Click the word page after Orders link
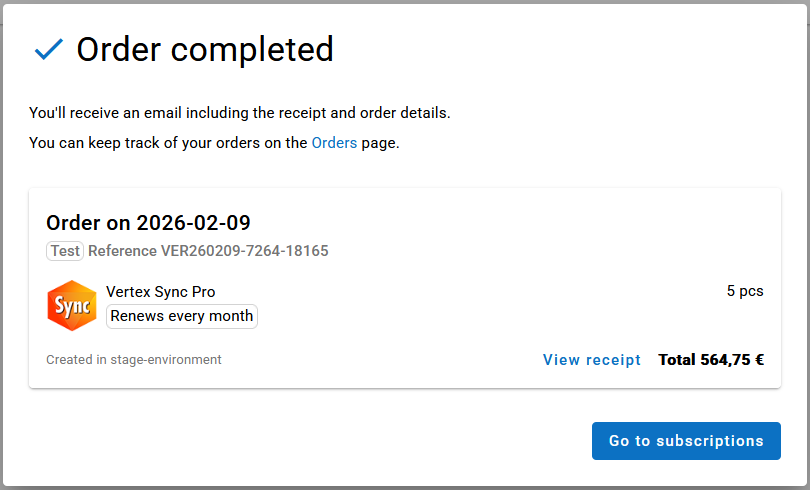 pyautogui.click(x=380, y=143)
